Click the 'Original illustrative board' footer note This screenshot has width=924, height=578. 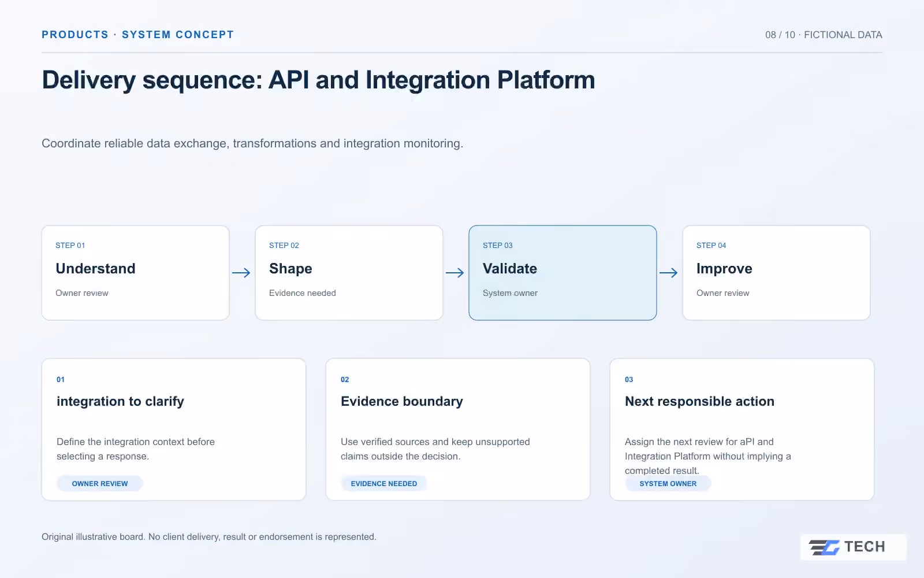(x=209, y=537)
